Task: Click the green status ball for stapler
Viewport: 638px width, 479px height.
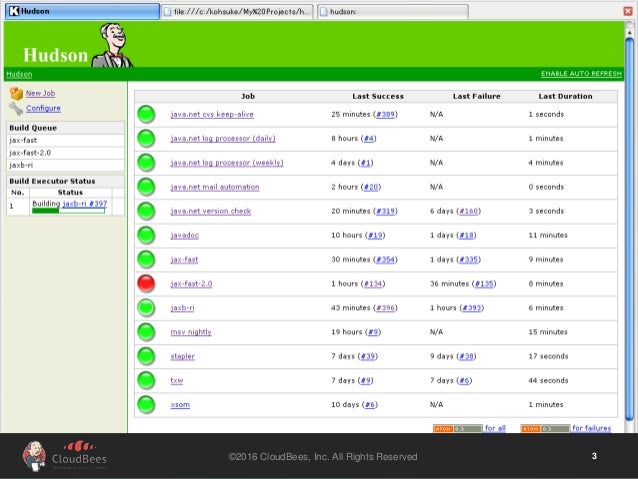Action: coord(146,357)
